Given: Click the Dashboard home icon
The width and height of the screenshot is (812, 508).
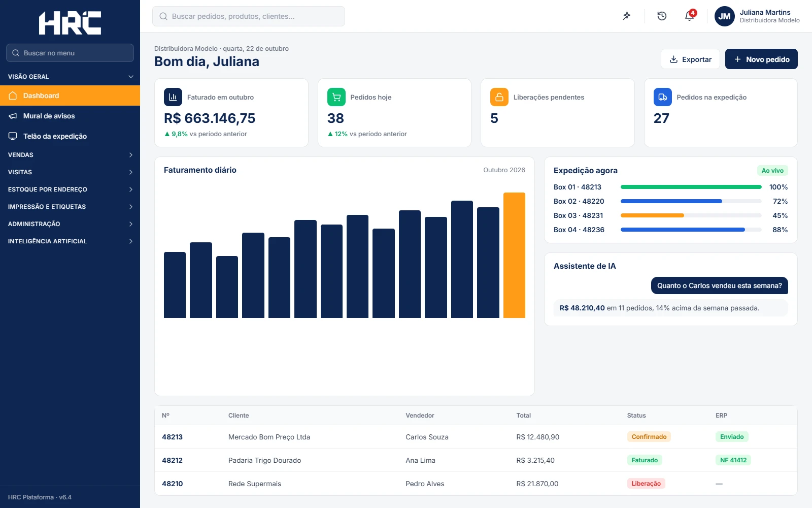Looking at the screenshot, I should 13,96.
